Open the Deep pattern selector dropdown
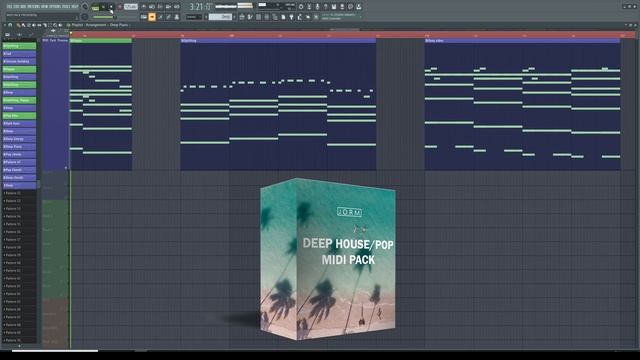 (x=221, y=17)
